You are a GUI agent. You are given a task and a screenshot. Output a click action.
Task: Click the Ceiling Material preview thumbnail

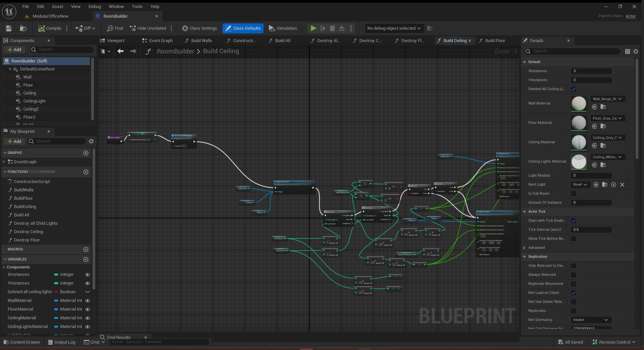click(579, 142)
